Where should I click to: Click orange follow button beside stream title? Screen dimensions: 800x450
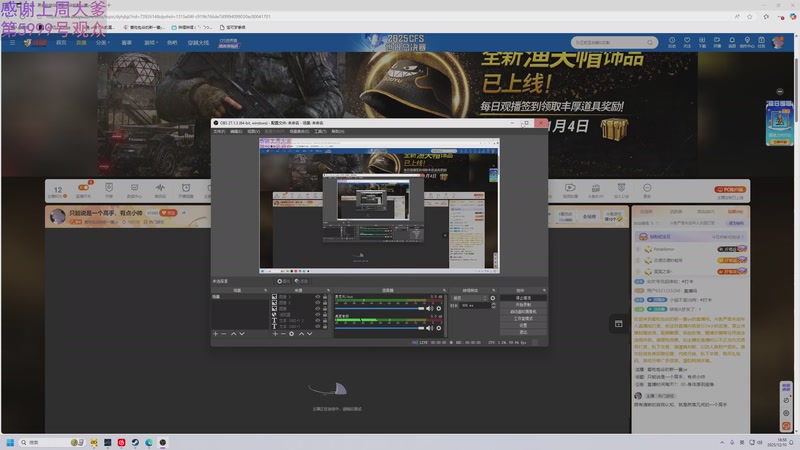click(x=168, y=212)
